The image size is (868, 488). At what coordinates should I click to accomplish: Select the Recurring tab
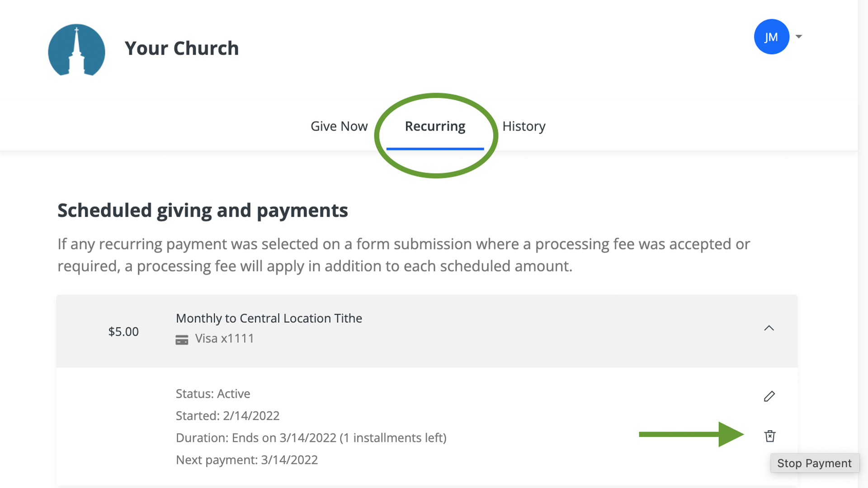tap(435, 126)
